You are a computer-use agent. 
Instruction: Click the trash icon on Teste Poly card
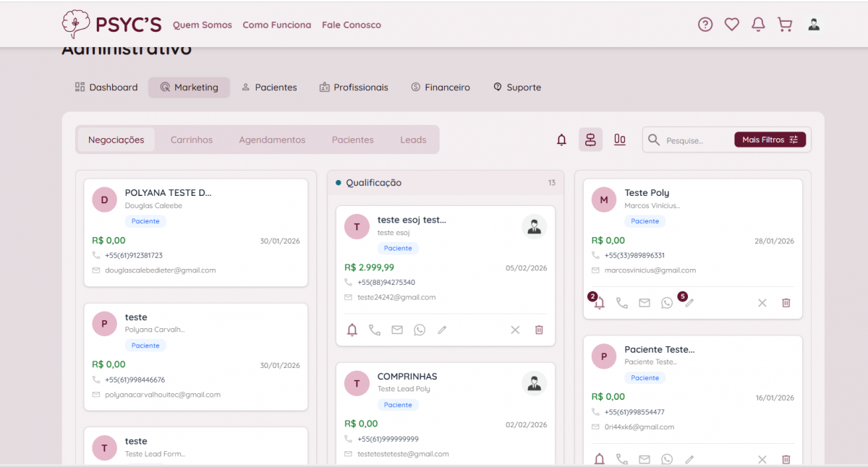(x=786, y=303)
